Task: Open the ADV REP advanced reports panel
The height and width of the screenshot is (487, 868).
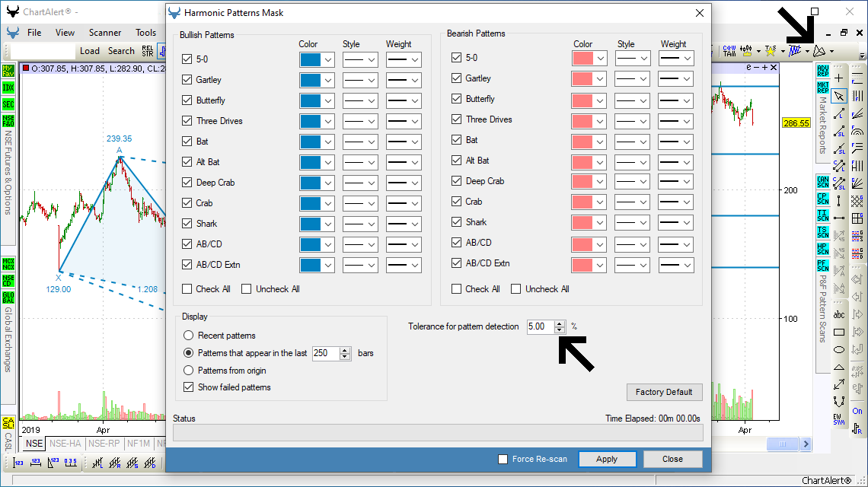Action: pos(822,70)
